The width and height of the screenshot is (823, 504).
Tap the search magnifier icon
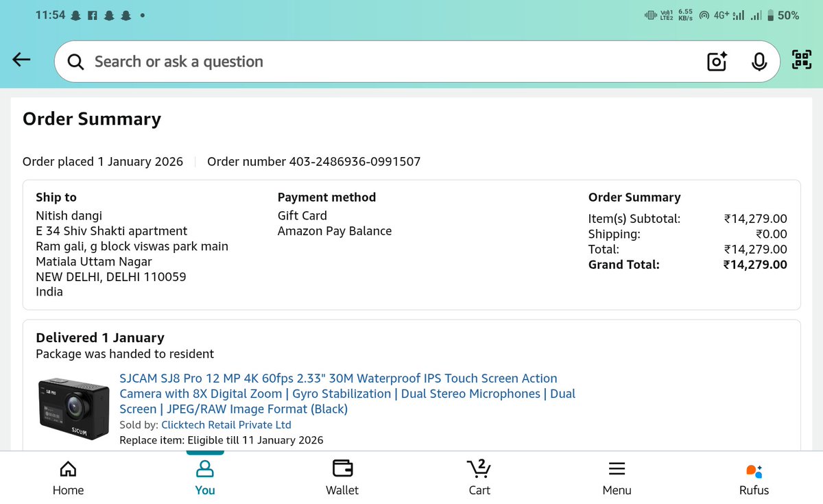76,62
